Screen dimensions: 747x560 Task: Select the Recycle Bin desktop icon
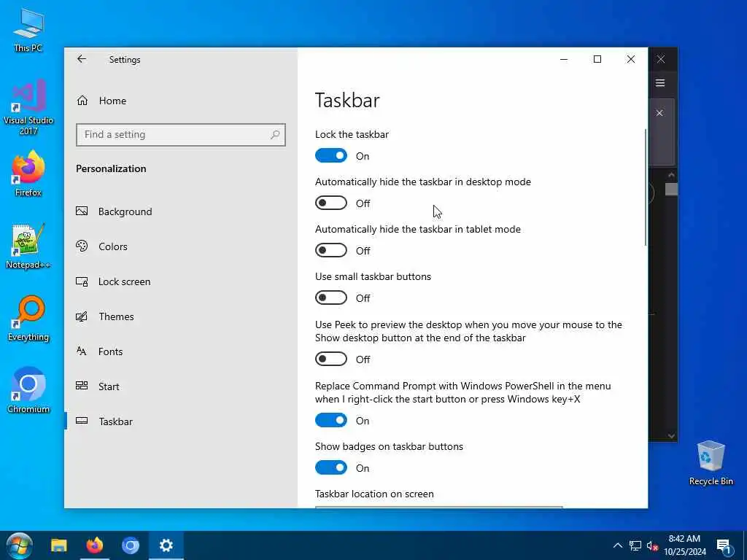[x=711, y=463]
